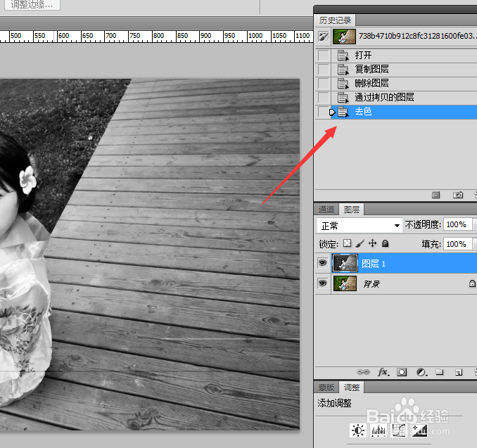Create new document from current state
Screen dimensions: 477x448
pyautogui.click(x=436, y=195)
